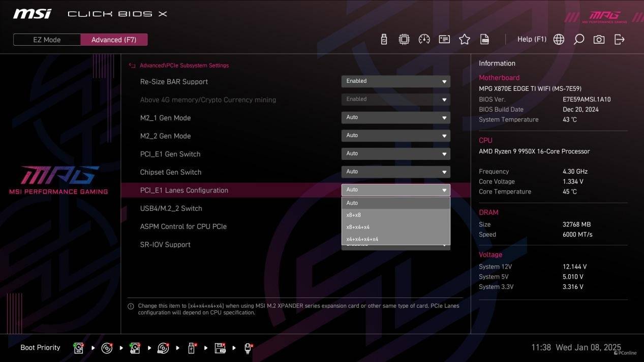This screenshot has width=644, height=362.
Task: Change language with the globe icon
Action: (x=559, y=40)
